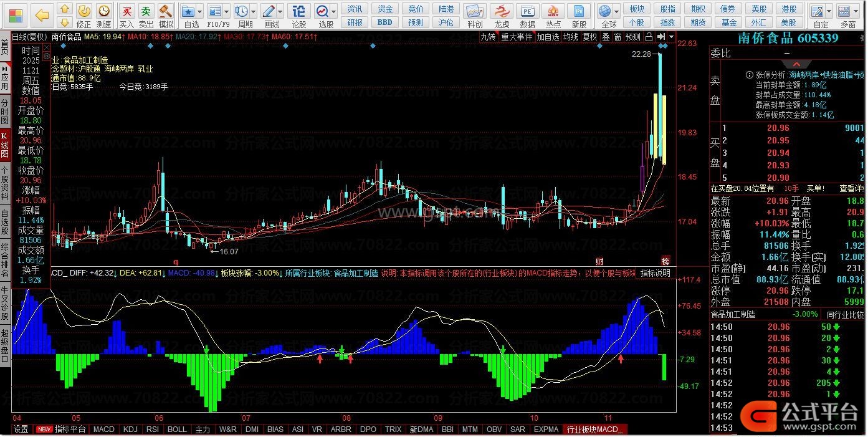Click the 测速 speed test clock icon
Viewport: 868px width, 437px height.
click(103, 14)
